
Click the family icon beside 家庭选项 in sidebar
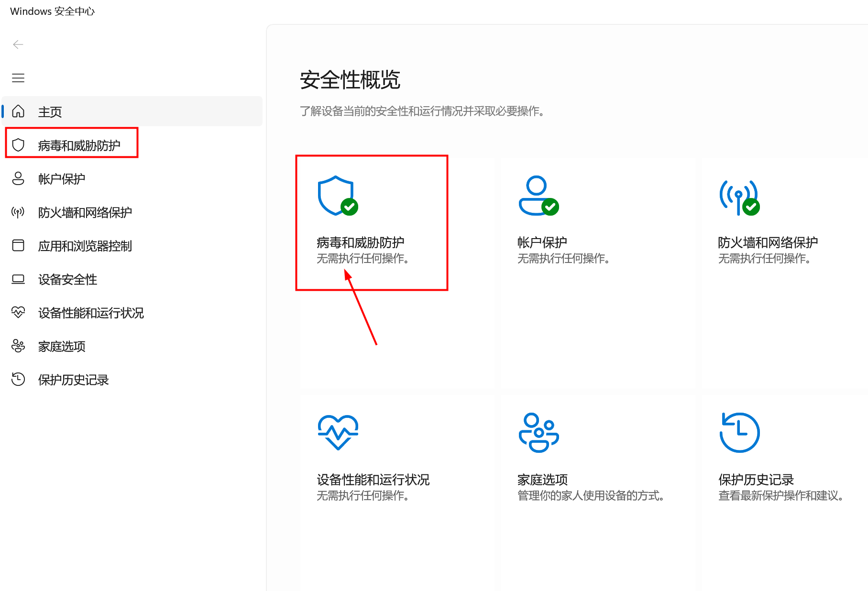coord(18,346)
